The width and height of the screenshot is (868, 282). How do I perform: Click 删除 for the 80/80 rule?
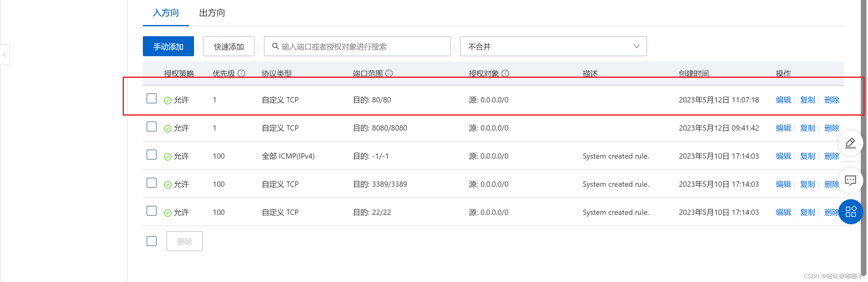click(832, 100)
